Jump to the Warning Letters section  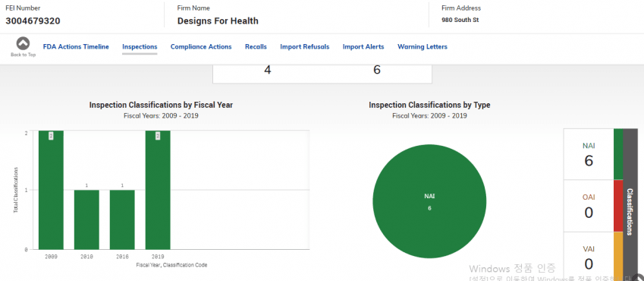pyautogui.click(x=423, y=47)
